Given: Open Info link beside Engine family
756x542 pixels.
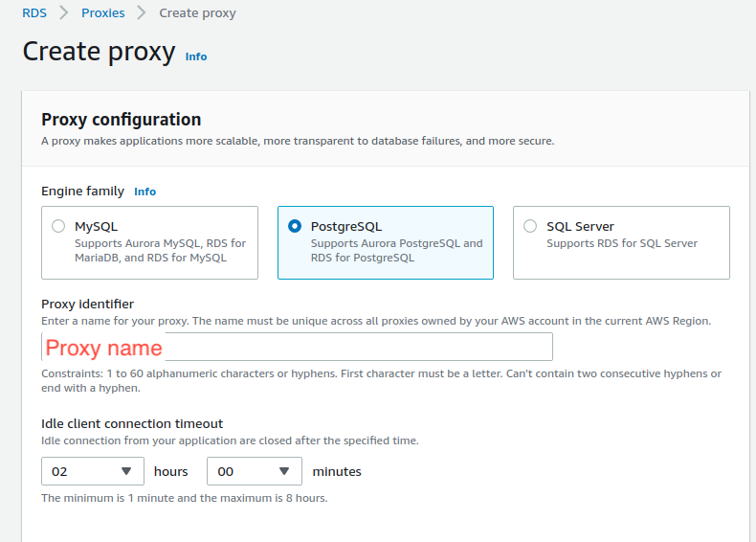Looking at the screenshot, I should (145, 192).
